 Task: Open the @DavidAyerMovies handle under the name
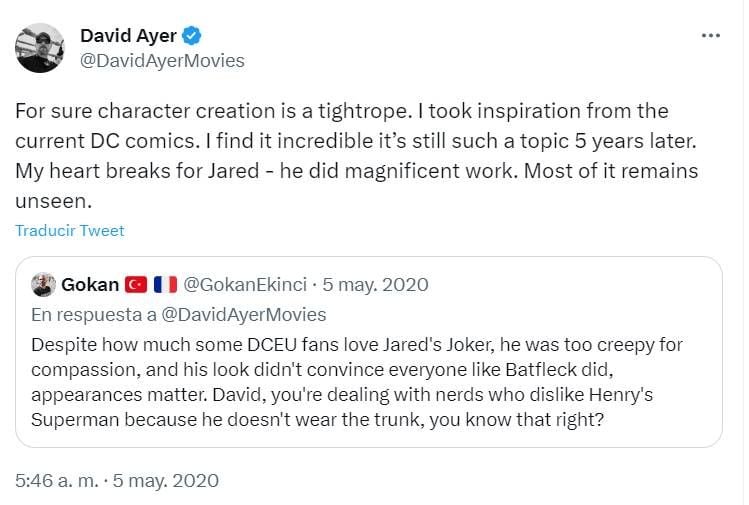pos(162,61)
